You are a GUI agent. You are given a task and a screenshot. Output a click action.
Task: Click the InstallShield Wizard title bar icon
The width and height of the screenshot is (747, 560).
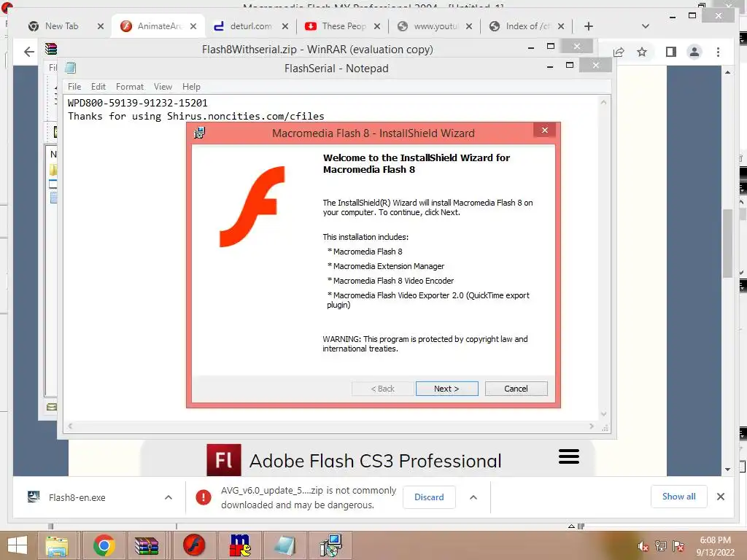point(200,133)
